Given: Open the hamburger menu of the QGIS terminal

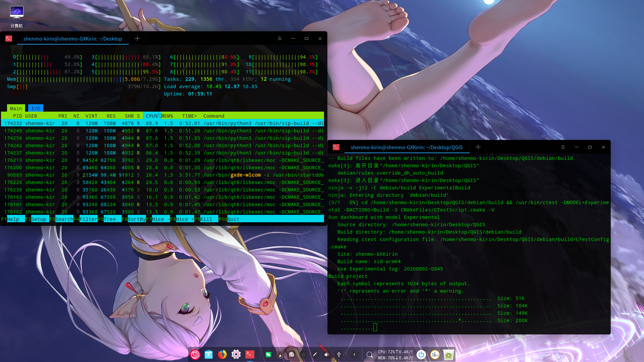Looking at the screenshot, I should 563,147.
